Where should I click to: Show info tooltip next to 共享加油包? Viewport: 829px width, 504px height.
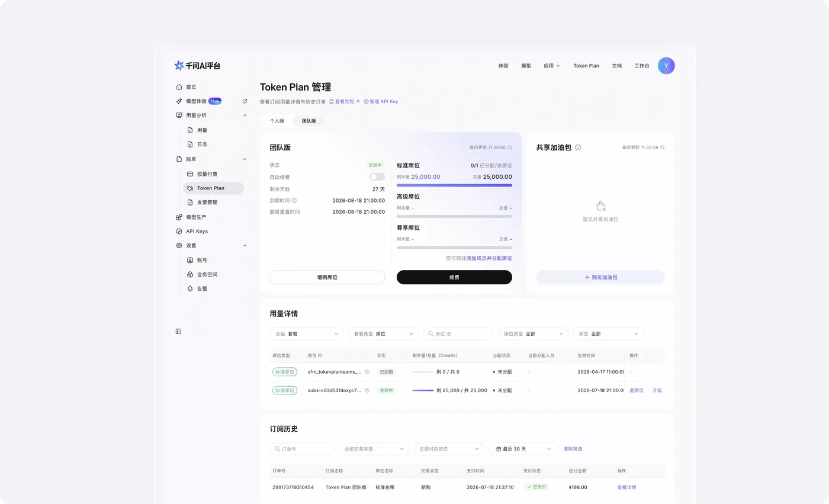578,147
